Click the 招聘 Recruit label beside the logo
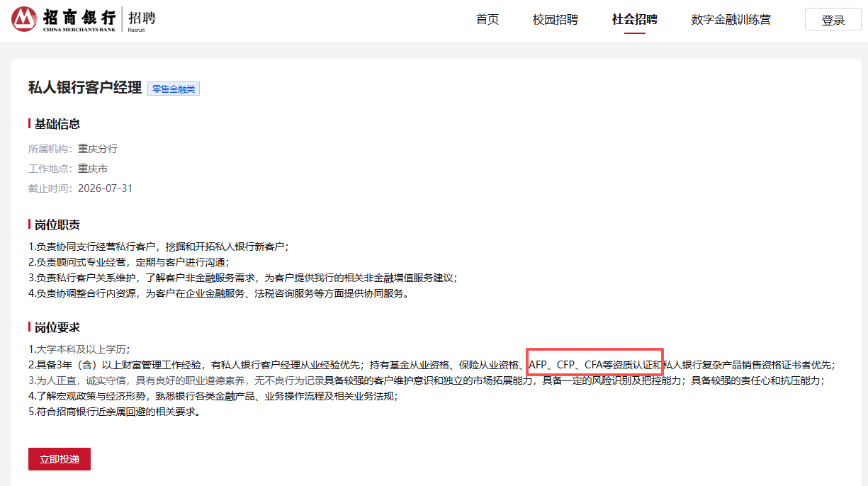The image size is (868, 486). pyautogui.click(x=142, y=20)
